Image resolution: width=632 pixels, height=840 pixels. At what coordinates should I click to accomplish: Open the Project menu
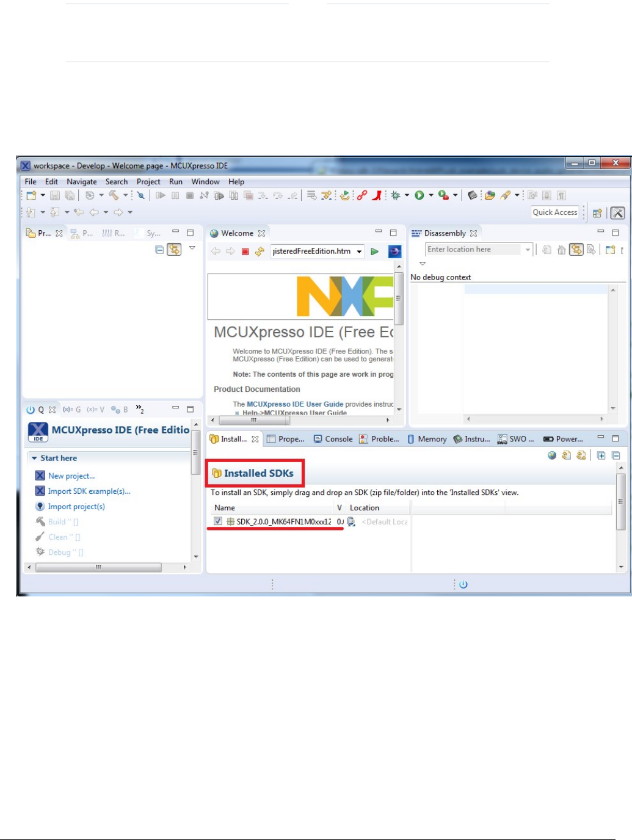click(x=148, y=182)
